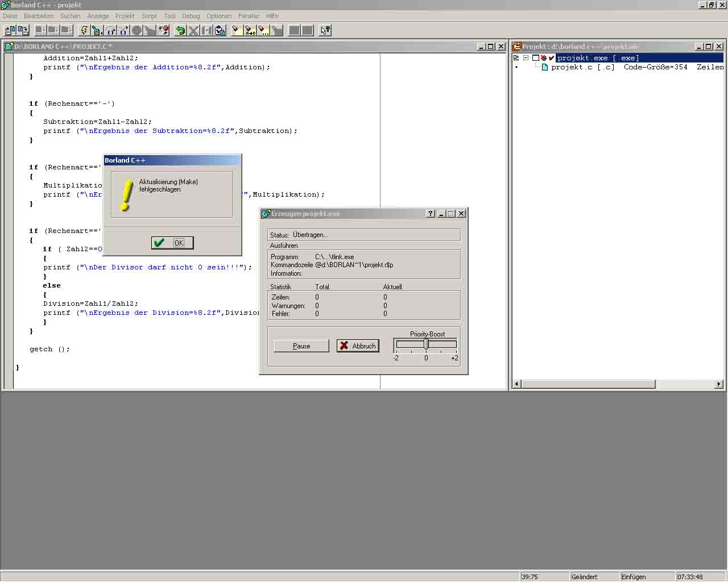
Task: Click the project window folder title icon
Action: (x=517, y=47)
